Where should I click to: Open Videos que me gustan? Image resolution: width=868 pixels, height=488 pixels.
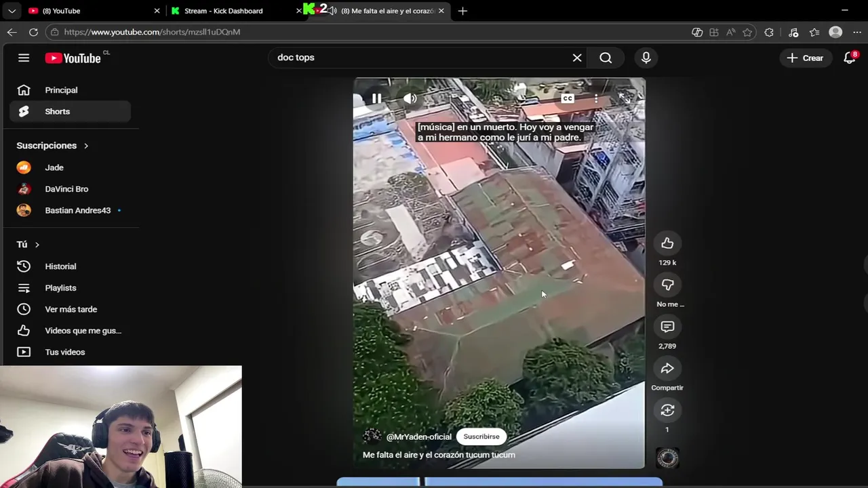(x=71, y=331)
